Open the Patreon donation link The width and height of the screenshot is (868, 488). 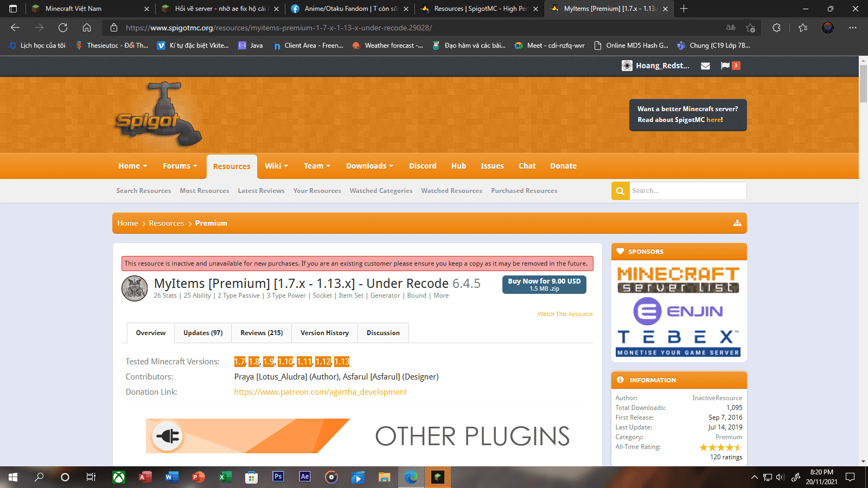[x=320, y=392]
